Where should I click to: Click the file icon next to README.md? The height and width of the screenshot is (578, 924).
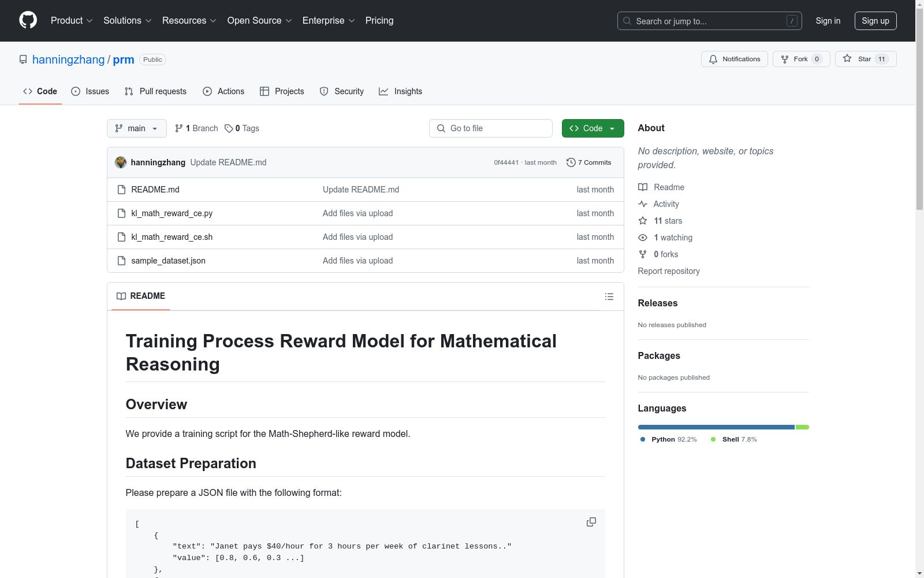point(121,190)
